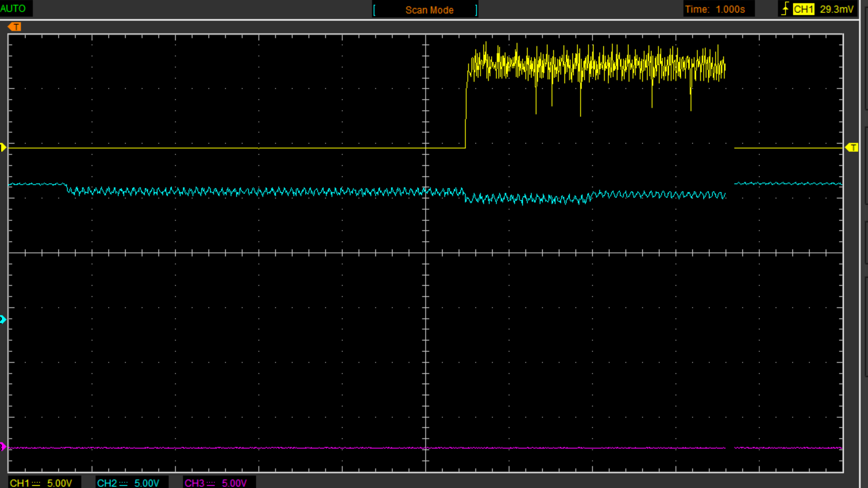Select the cyan CH2 ground level marker
The width and height of the screenshot is (868, 488).
3,319
